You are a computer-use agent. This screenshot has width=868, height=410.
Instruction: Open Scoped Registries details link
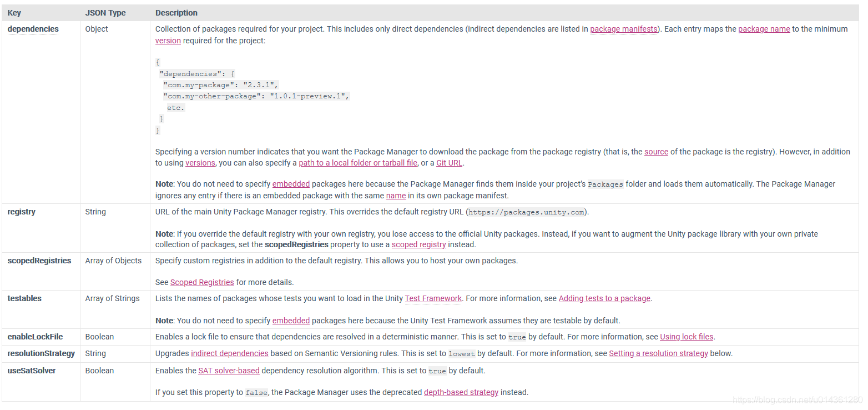point(202,282)
